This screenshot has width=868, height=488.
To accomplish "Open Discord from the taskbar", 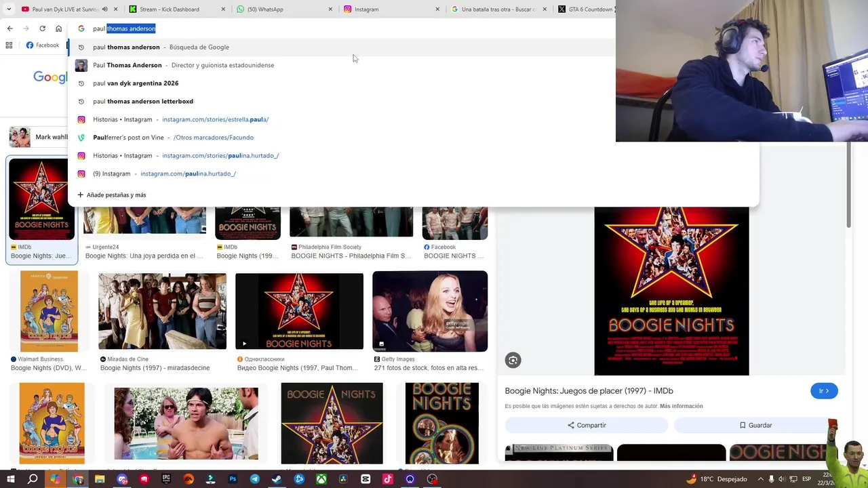I will tap(122, 479).
